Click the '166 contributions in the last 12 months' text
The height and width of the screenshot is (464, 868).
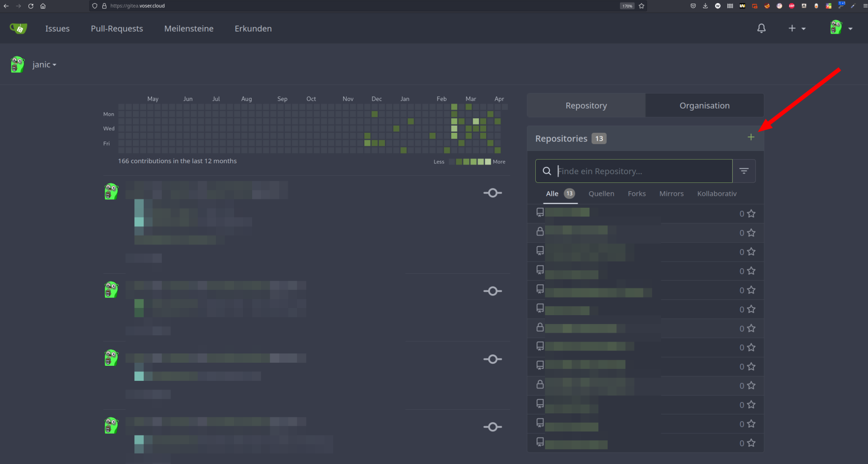[177, 161]
